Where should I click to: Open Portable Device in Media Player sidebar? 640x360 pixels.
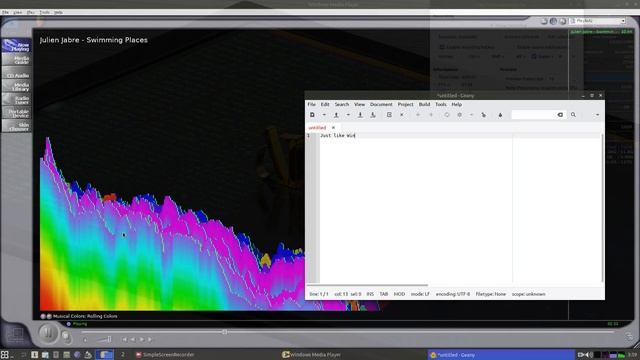click(16, 113)
